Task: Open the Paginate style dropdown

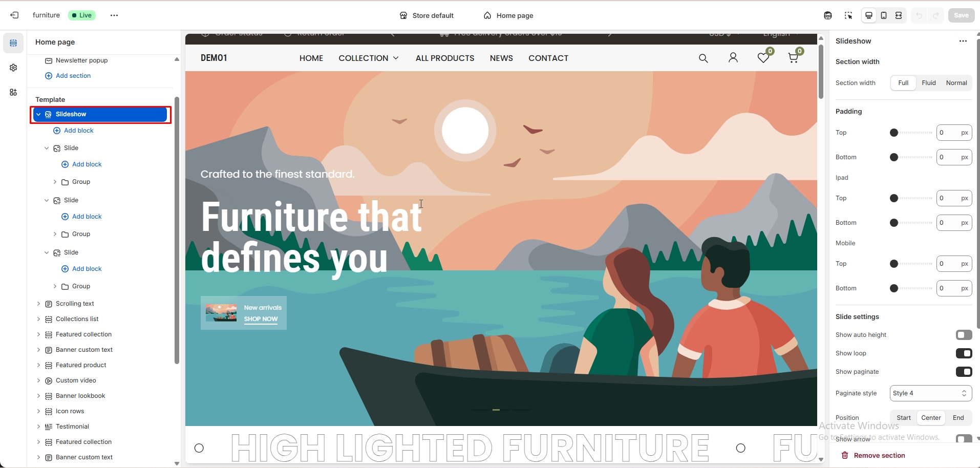Action: pyautogui.click(x=931, y=393)
